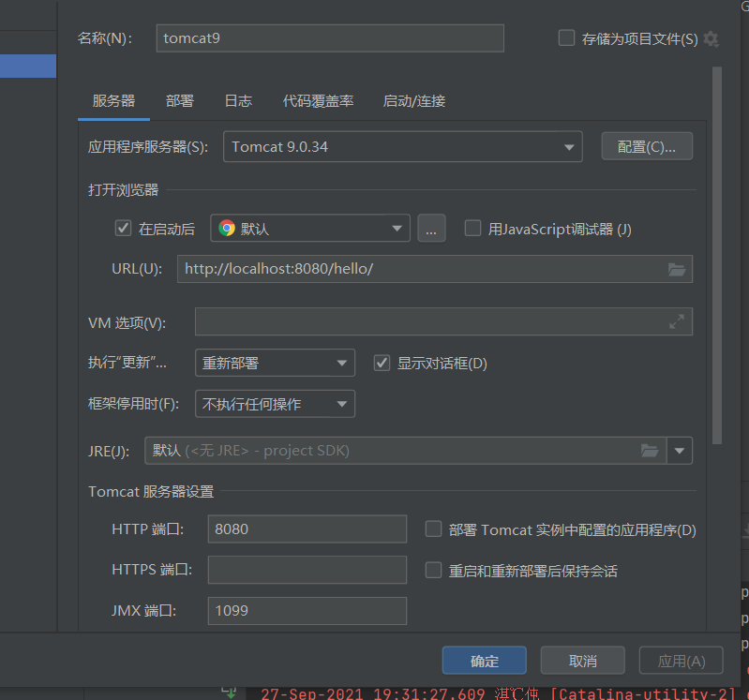
Task: Expand the JRE dropdown arrow
Action: [x=680, y=451]
